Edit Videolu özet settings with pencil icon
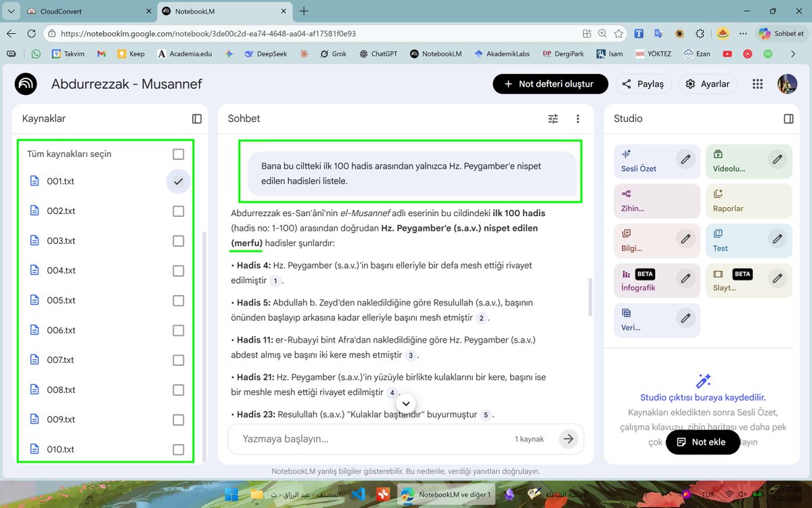 pyautogui.click(x=777, y=160)
